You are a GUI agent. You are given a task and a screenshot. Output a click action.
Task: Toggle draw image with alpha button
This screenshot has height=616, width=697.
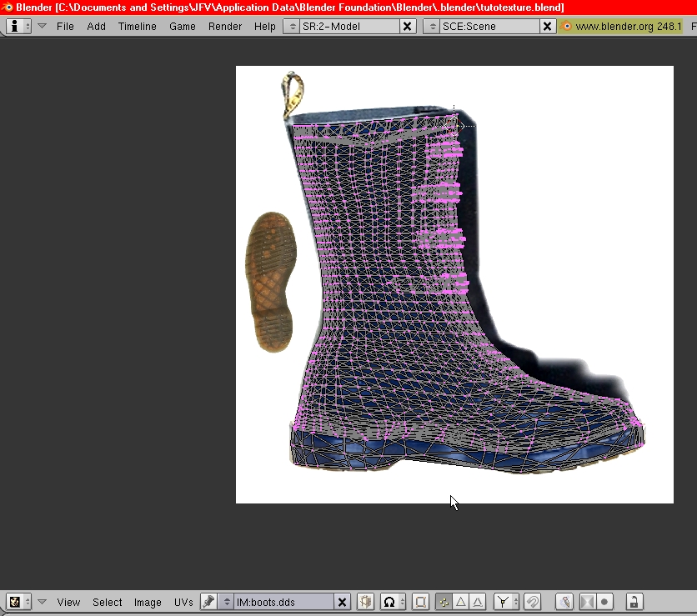pyautogui.click(x=587, y=602)
